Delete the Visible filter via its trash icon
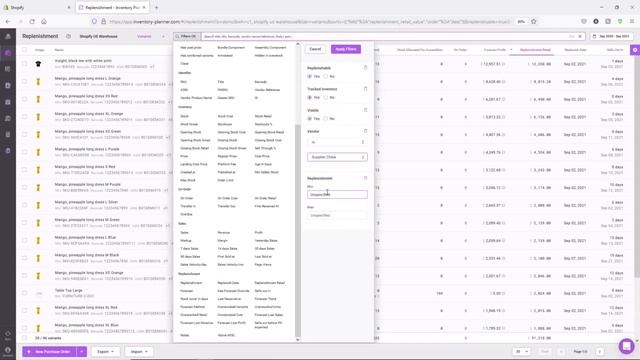The image size is (640, 360). click(x=365, y=110)
